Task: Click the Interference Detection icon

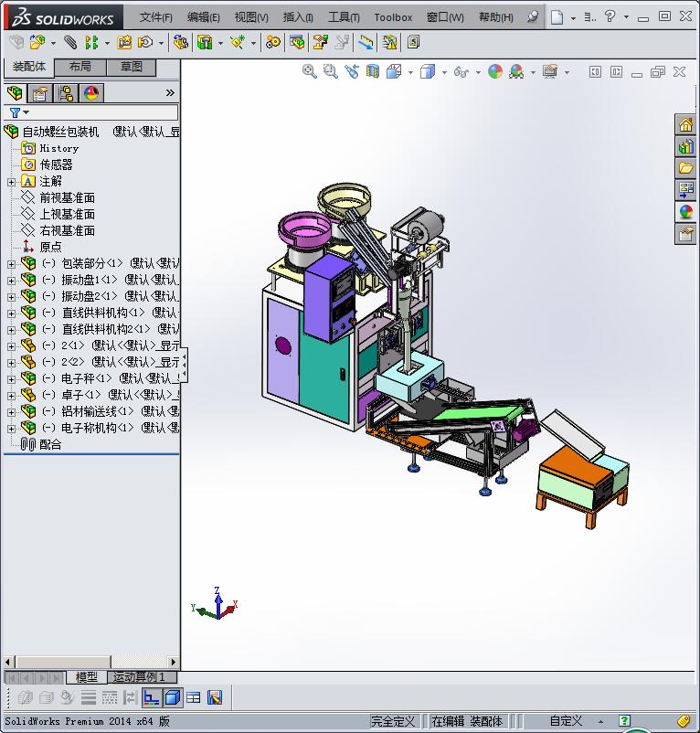Action: (x=366, y=43)
